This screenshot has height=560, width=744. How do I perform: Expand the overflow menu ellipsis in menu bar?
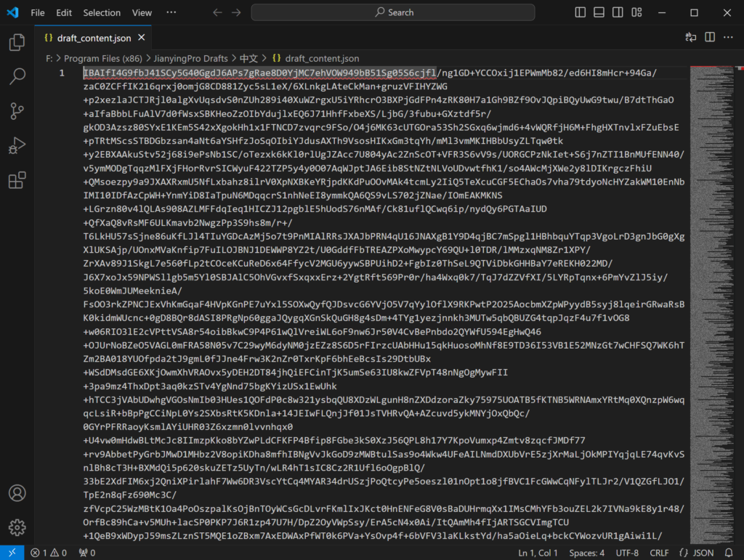[x=171, y=12]
